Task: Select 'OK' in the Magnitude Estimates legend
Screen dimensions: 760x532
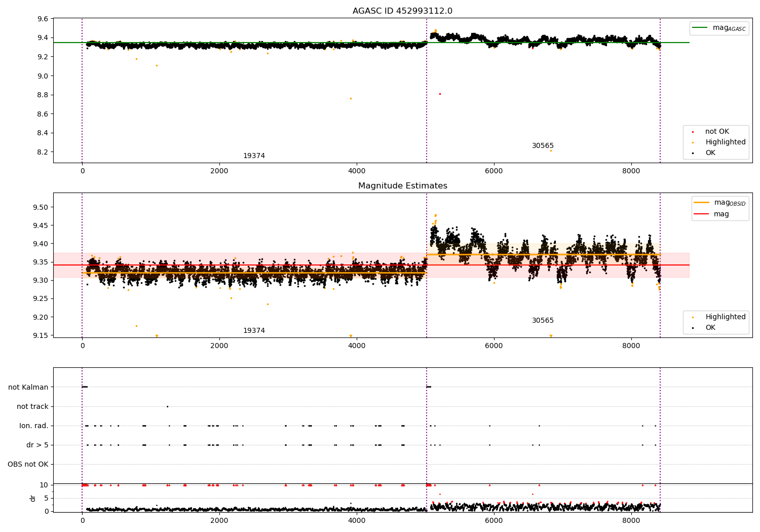Action: click(x=703, y=328)
